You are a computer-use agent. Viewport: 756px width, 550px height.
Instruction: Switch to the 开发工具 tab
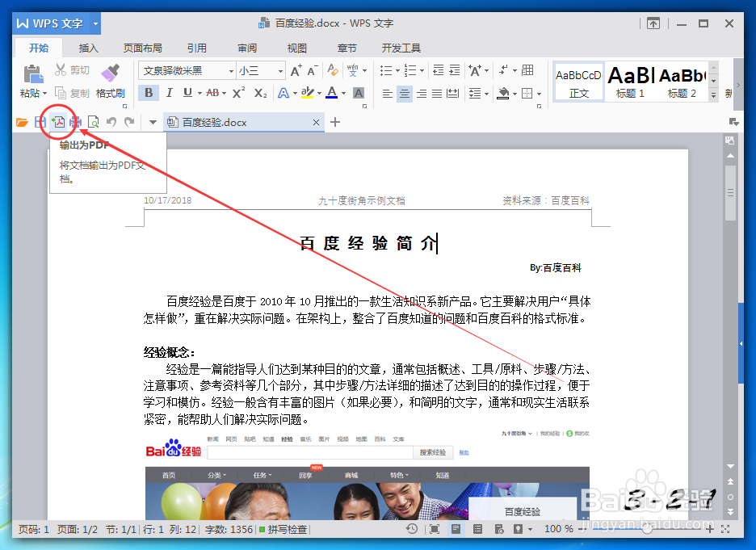click(x=401, y=48)
